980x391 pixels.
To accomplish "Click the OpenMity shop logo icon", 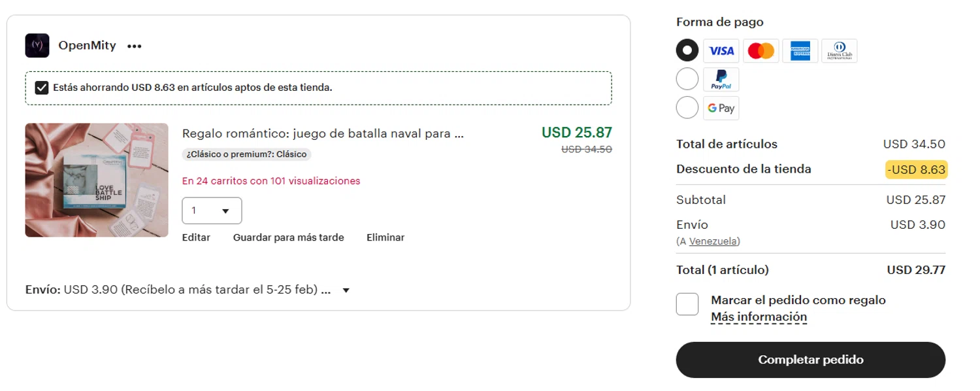I will pos(37,46).
